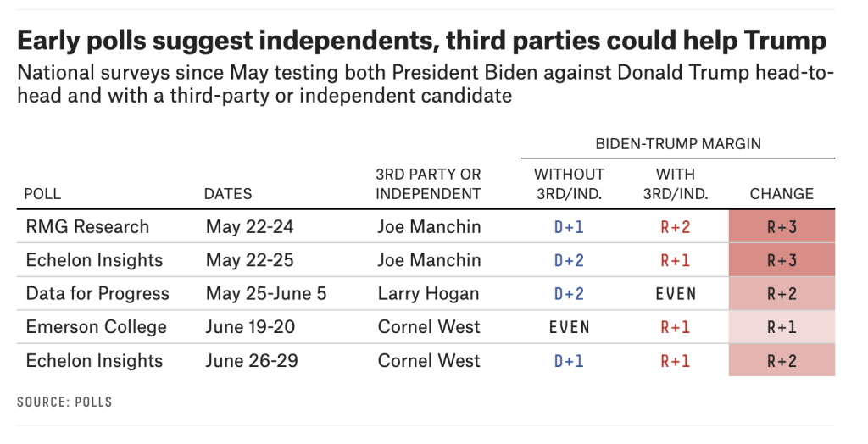Click the chart headline about Trump
This screenshot has height=444, width=868.
tap(422, 41)
